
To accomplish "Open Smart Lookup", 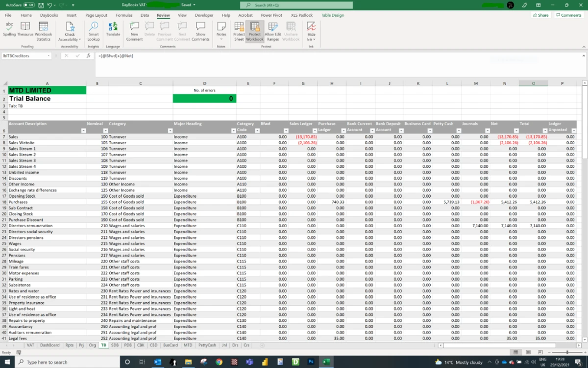I will pos(94,29).
